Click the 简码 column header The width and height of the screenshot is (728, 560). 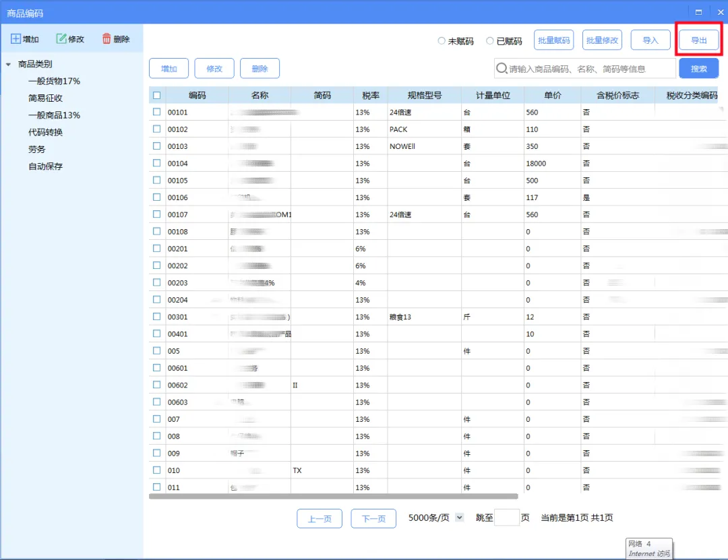(x=322, y=95)
